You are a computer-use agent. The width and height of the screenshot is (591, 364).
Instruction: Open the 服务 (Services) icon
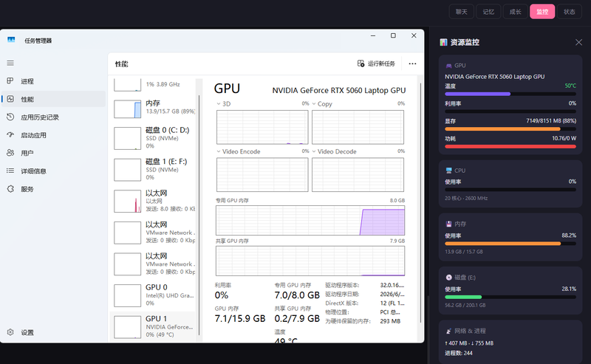(x=10, y=189)
